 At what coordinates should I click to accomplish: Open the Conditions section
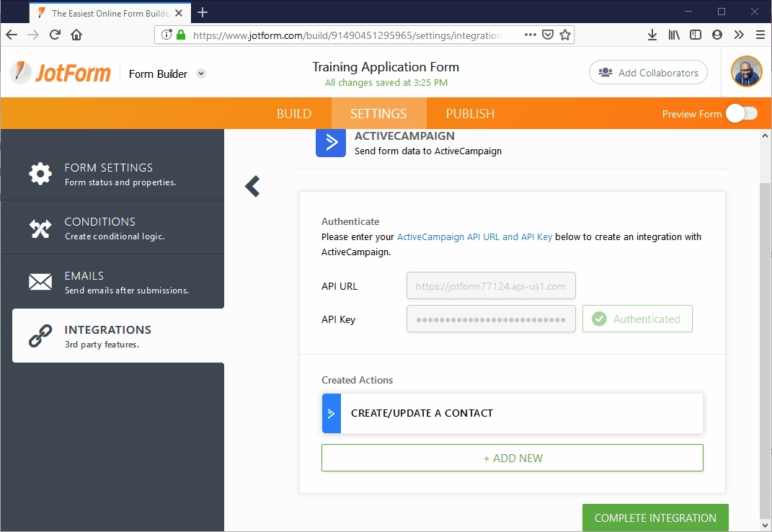click(112, 228)
